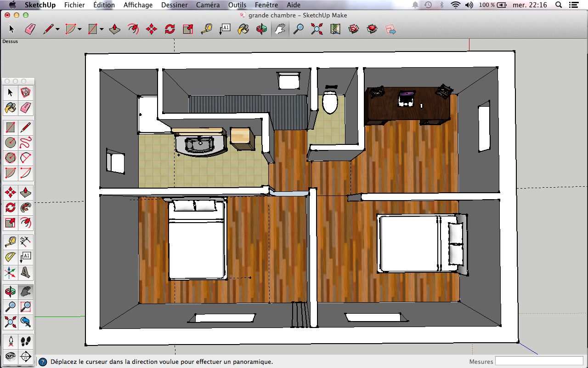Select the Polygon tool in the palette
This screenshot has height=368, width=588.
[11, 158]
